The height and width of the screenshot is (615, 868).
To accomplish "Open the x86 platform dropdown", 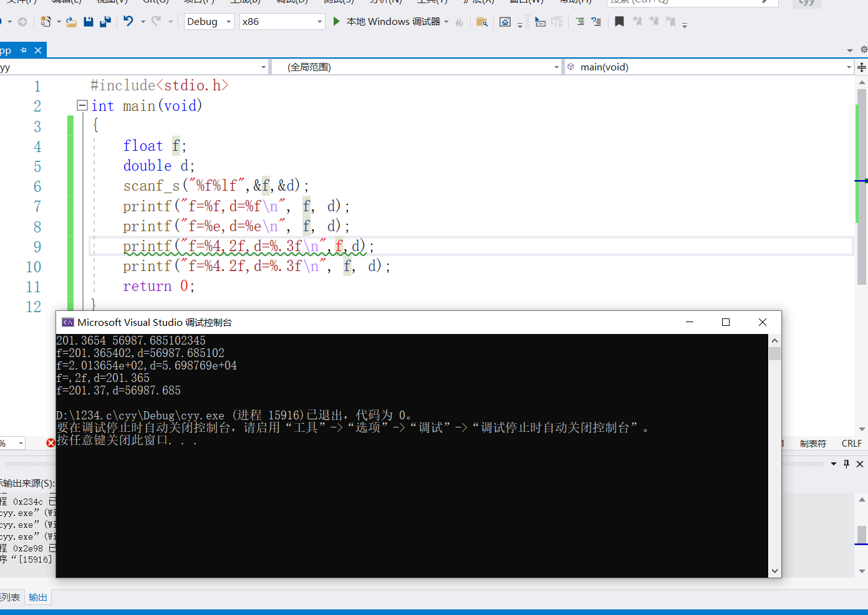I will [282, 21].
